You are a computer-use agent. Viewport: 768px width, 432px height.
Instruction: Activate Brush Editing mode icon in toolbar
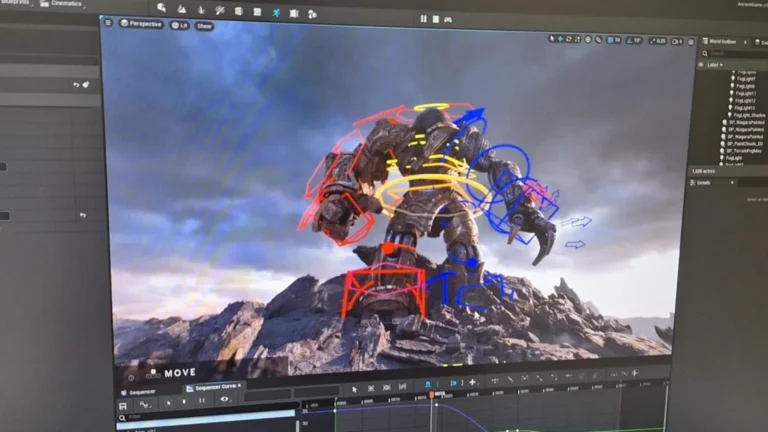coord(294,14)
